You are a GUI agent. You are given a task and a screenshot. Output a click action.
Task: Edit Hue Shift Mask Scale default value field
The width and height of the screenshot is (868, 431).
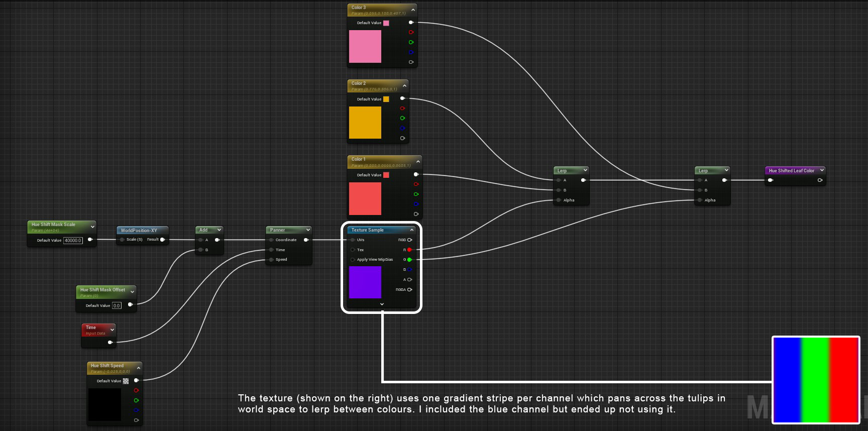(x=73, y=241)
